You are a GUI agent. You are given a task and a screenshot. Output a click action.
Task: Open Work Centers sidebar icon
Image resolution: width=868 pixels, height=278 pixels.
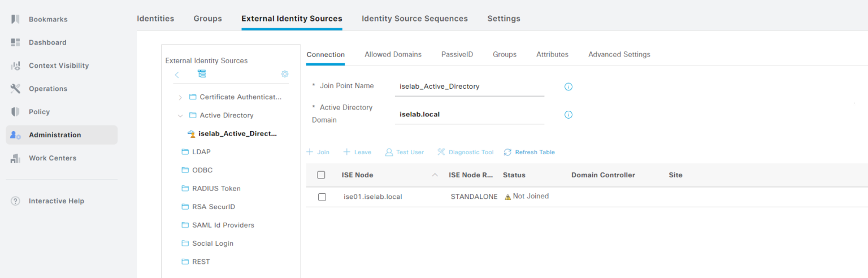(16, 158)
